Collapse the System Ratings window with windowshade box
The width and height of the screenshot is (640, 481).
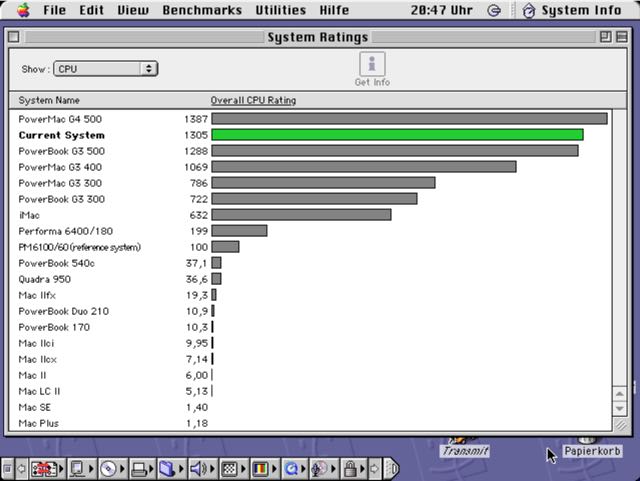622,37
